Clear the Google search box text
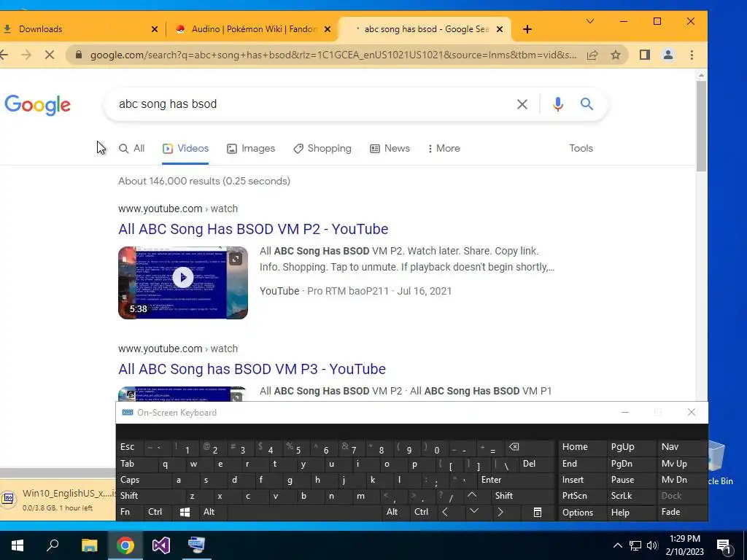This screenshot has width=747, height=560. click(522, 104)
